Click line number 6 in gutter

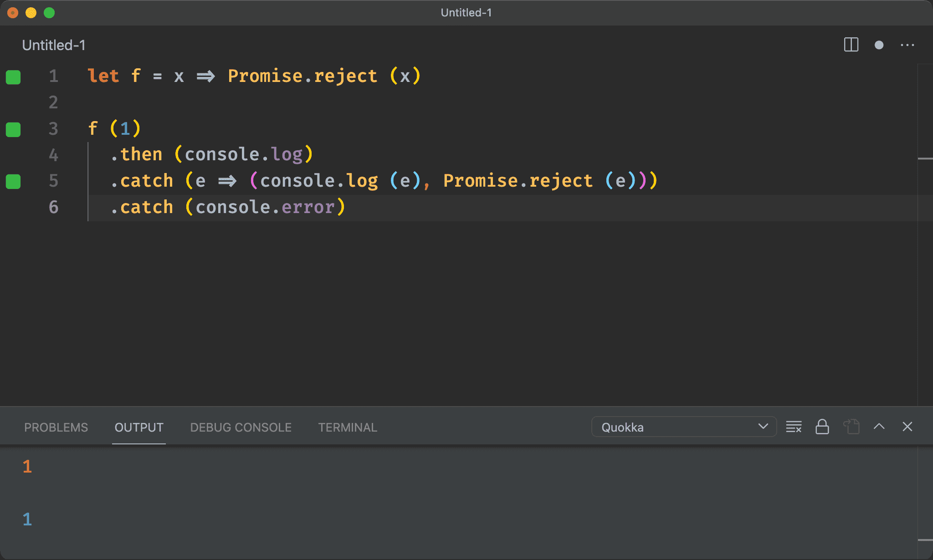click(53, 208)
